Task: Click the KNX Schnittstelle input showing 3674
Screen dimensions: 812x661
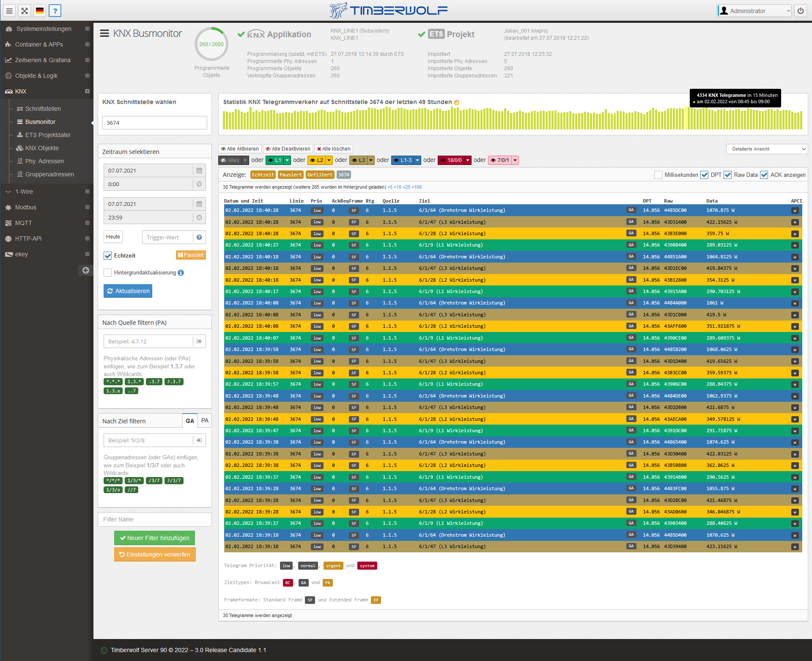Action: coord(155,123)
